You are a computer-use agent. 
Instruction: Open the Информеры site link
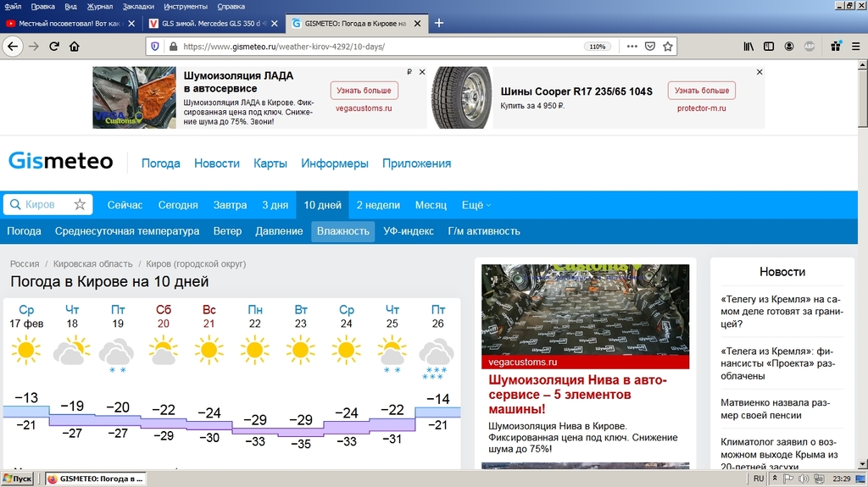334,163
